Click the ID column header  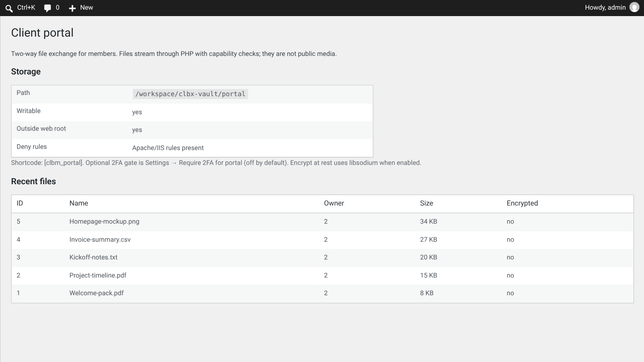pyautogui.click(x=20, y=204)
